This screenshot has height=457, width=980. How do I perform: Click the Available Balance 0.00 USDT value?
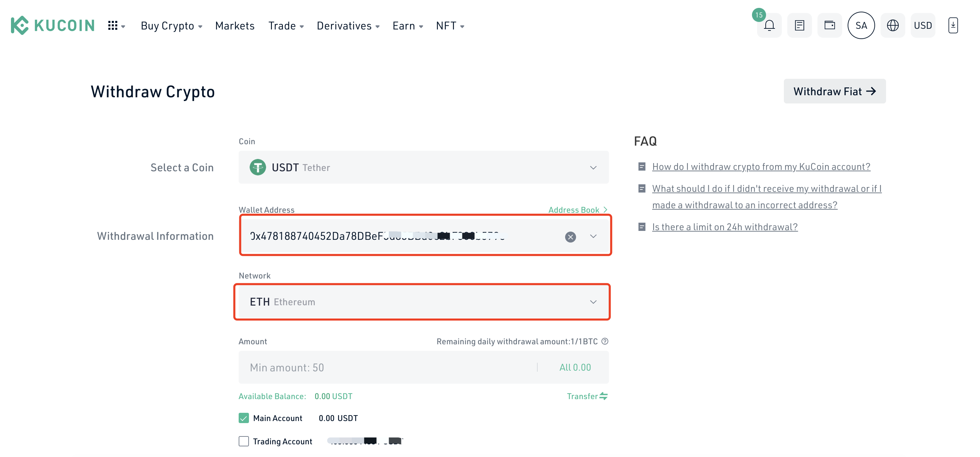[333, 396]
